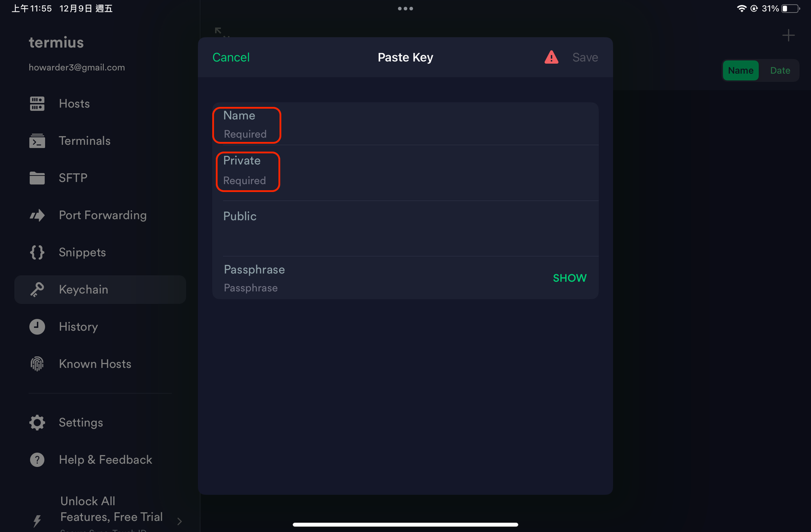This screenshot has height=532, width=811.
Task: Open Known Hosts via the fingerprint icon
Action: coord(37,364)
